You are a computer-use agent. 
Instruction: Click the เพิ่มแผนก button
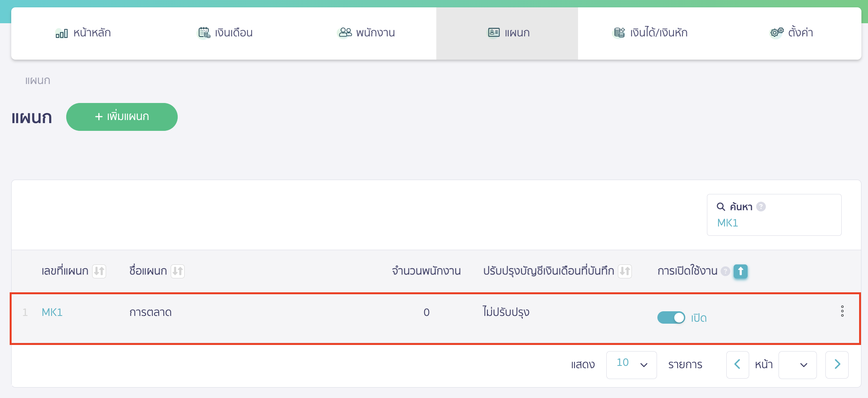point(122,117)
